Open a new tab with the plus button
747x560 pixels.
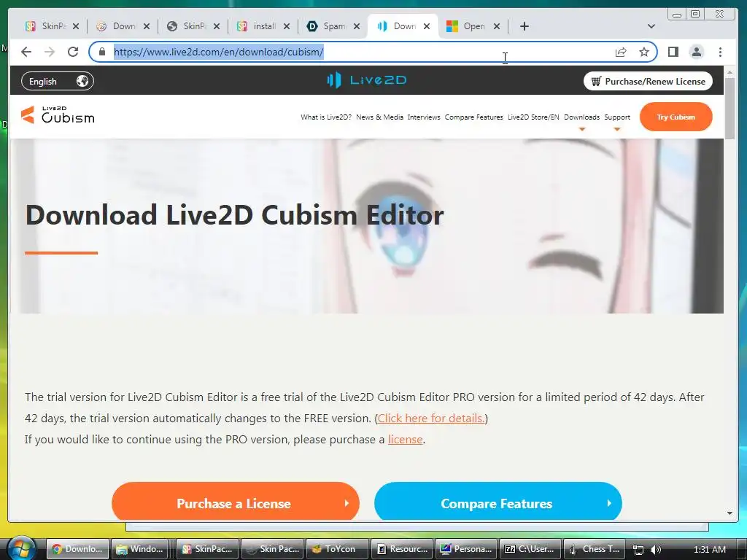click(524, 26)
